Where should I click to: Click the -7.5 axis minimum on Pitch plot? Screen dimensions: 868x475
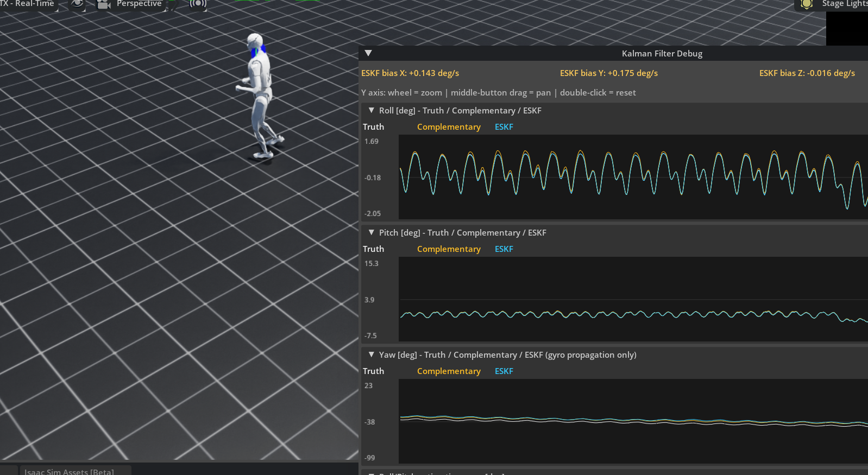click(370, 335)
